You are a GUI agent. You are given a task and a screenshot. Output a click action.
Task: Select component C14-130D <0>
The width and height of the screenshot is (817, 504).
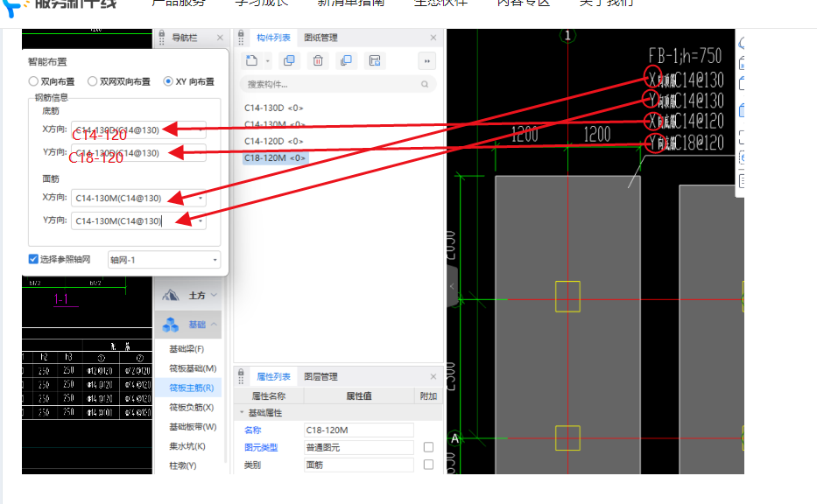click(x=273, y=108)
